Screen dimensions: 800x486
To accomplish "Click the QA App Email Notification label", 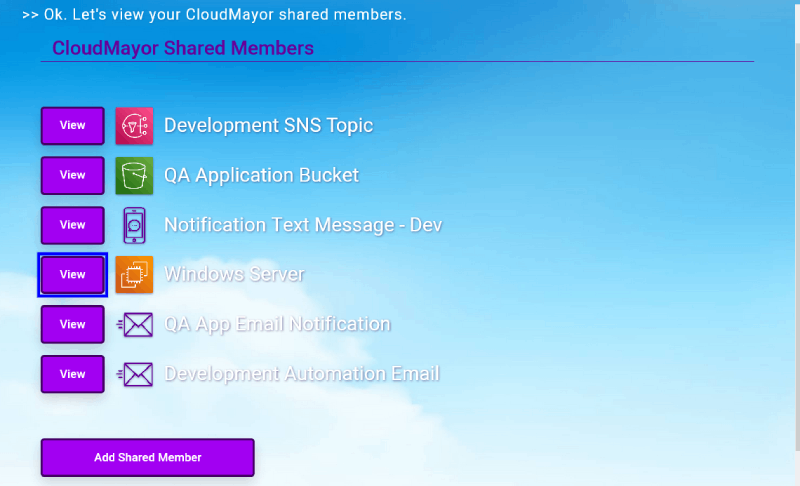I will coord(277,324).
